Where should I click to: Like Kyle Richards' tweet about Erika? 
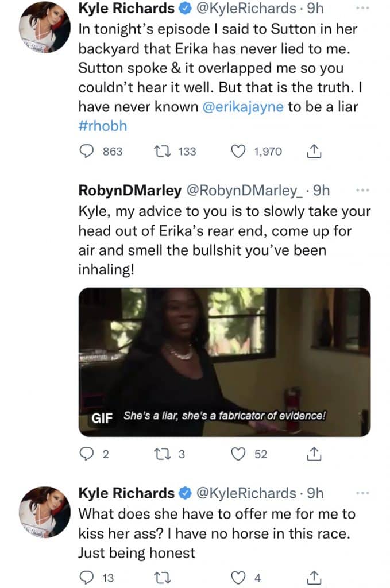pos(240,152)
